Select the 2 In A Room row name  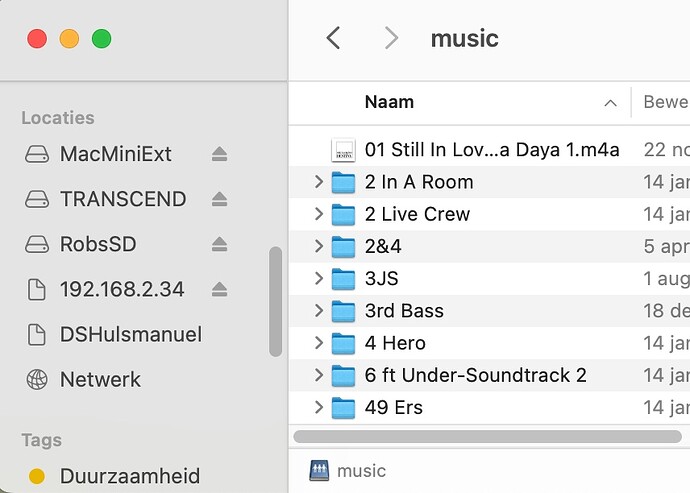[419, 182]
